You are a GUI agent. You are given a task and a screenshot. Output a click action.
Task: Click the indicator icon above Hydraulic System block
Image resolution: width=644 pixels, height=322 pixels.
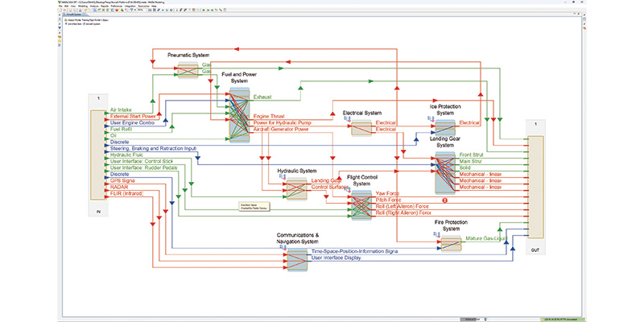[x=283, y=176]
